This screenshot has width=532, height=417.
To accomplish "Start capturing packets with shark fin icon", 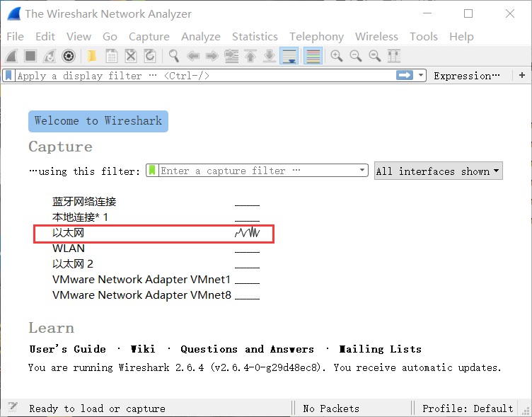I will tap(12, 56).
